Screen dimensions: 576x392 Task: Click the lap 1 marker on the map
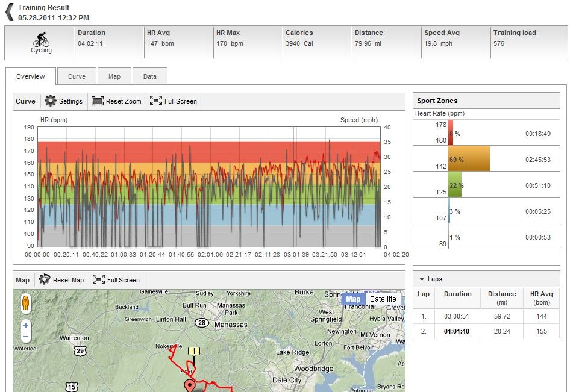pyautogui.click(x=193, y=352)
